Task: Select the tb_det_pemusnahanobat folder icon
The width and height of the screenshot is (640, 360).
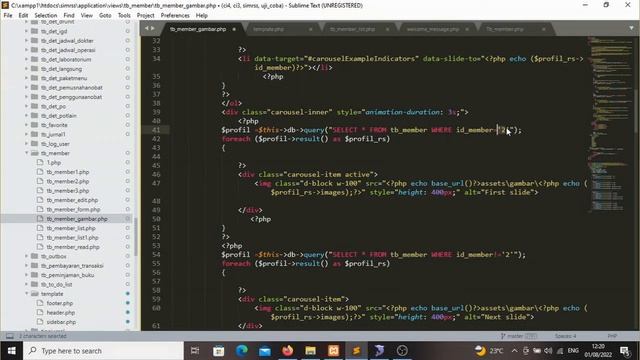Action: point(34,87)
